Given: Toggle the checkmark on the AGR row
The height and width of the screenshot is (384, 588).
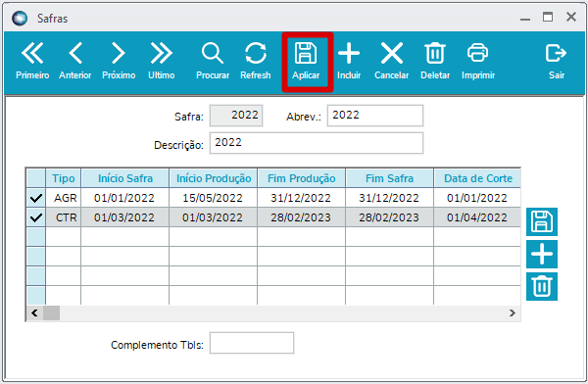Looking at the screenshot, I should 36,198.
